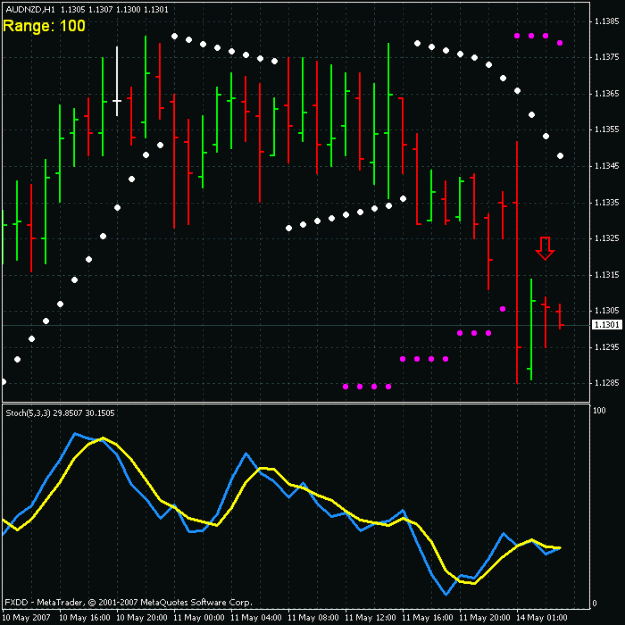Click the 1.1325 price axis label

click(607, 238)
